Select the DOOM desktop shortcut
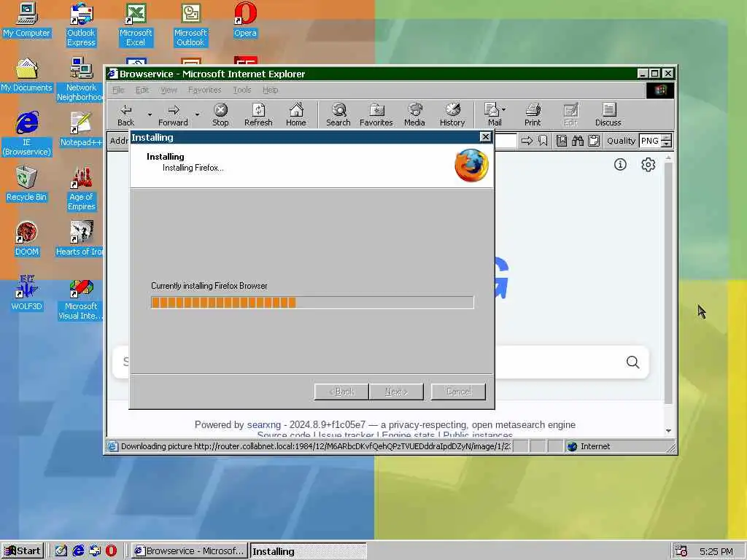The height and width of the screenshot is (560, 747). (x=27, y=238)
